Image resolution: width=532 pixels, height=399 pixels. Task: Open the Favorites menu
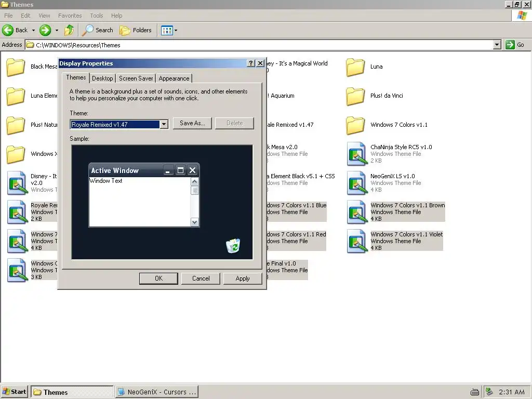(70, 16)
